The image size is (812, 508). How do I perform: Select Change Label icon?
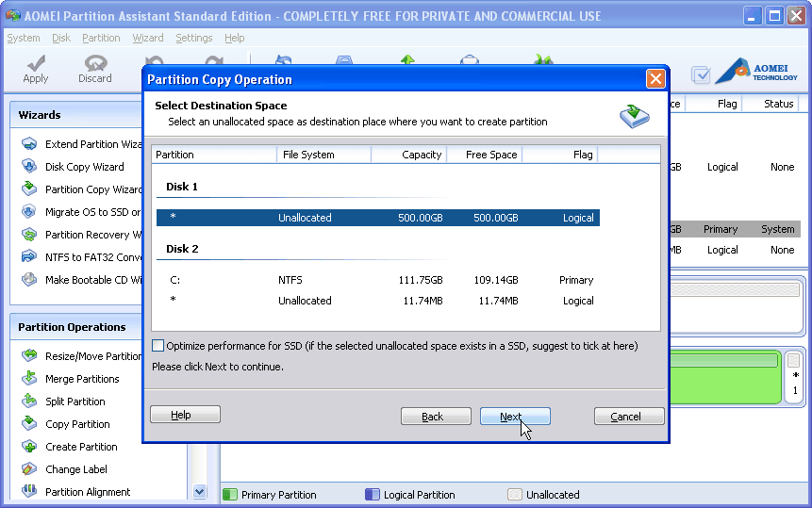click(x=29, y=468)
